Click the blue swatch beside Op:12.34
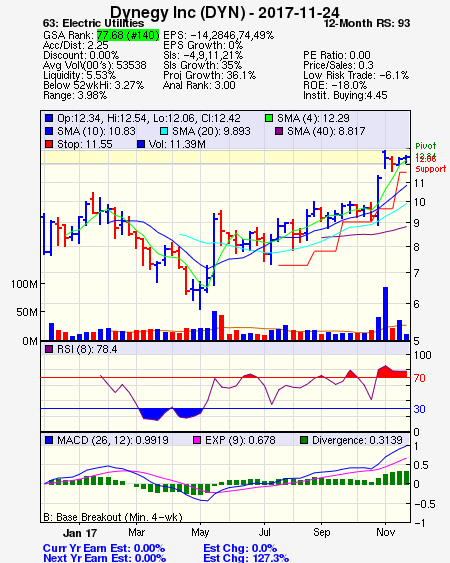 (49, 118)
